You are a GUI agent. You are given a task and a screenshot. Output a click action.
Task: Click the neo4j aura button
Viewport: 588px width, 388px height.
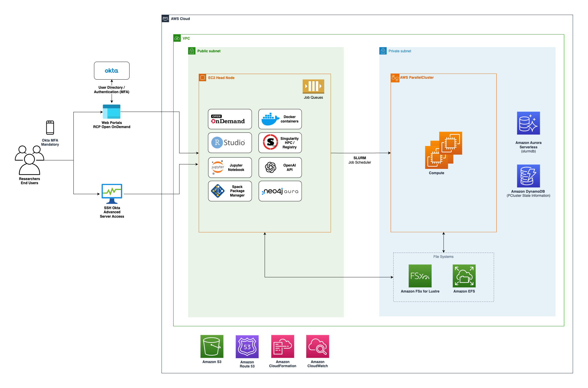[280, 191]
